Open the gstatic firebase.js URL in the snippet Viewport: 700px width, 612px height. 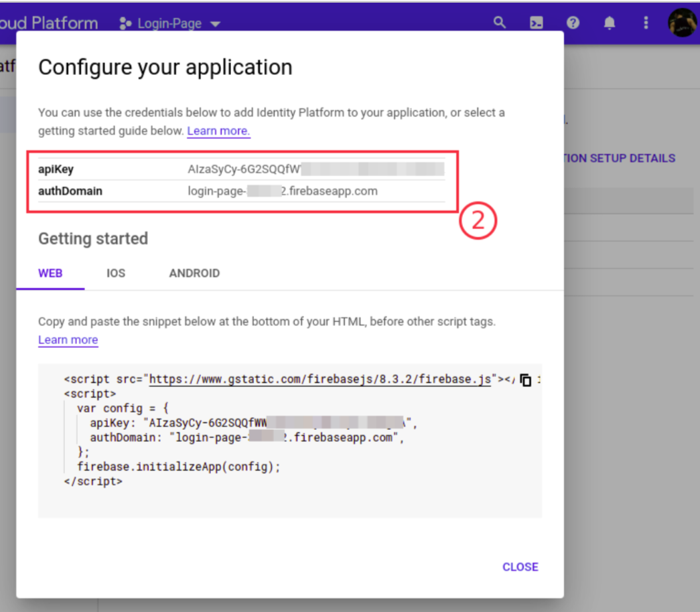[320, 380]
